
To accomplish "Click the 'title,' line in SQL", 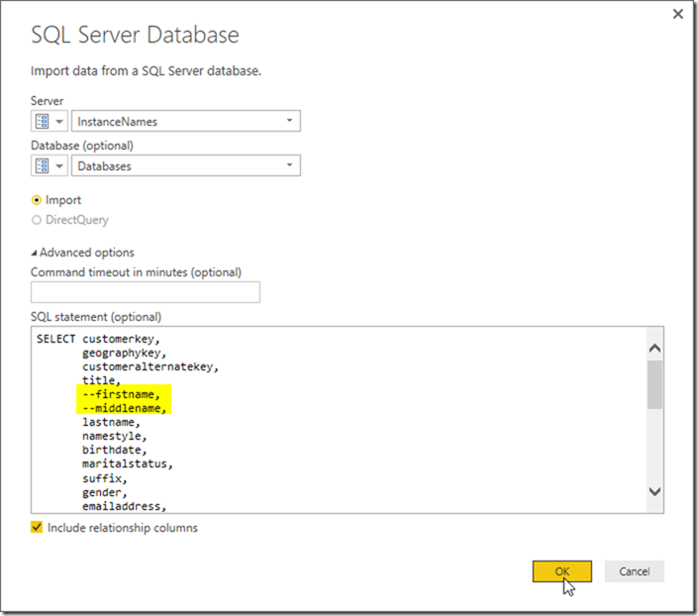I will click(x=101, y=381).
